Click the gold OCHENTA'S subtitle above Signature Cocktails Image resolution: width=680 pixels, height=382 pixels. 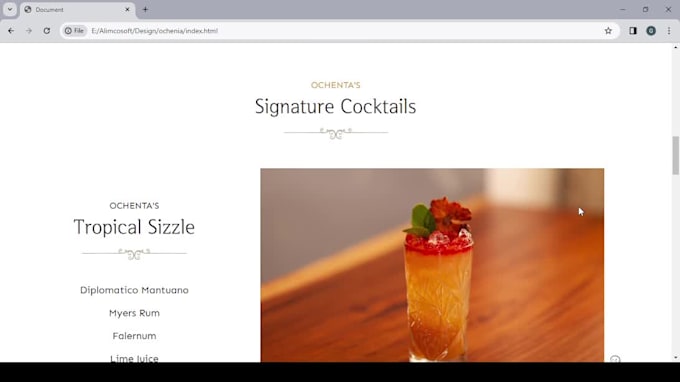coord(336,85)
